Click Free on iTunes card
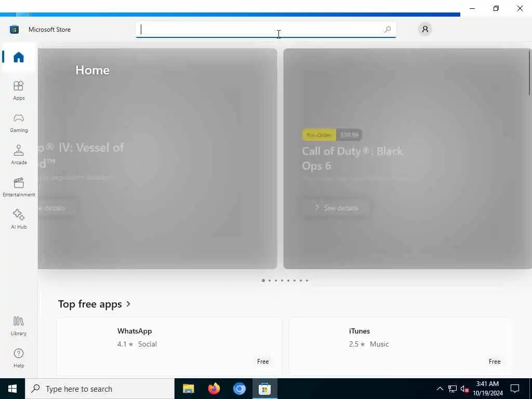532x399 pixels. point(495,362)
